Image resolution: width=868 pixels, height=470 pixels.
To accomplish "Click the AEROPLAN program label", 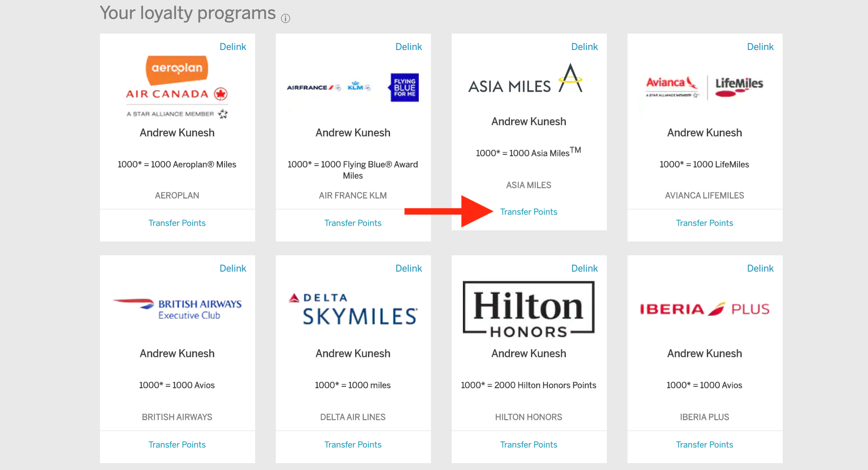I will 177,195.
